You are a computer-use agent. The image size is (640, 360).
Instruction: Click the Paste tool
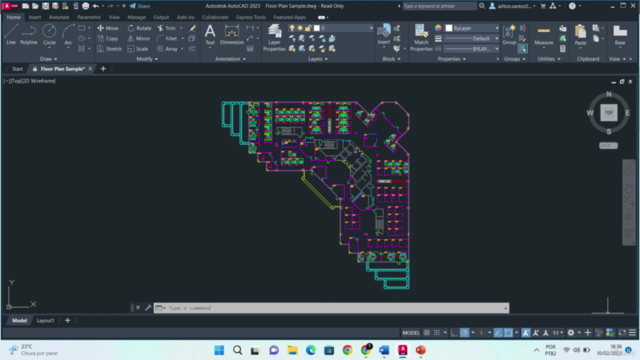coord(580,35)
